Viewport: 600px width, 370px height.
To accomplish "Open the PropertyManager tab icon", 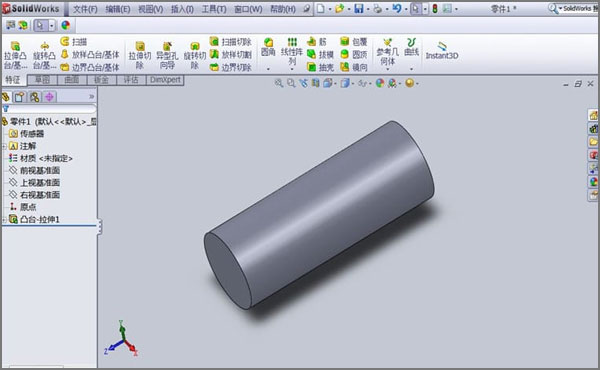I will pos(20,97).
